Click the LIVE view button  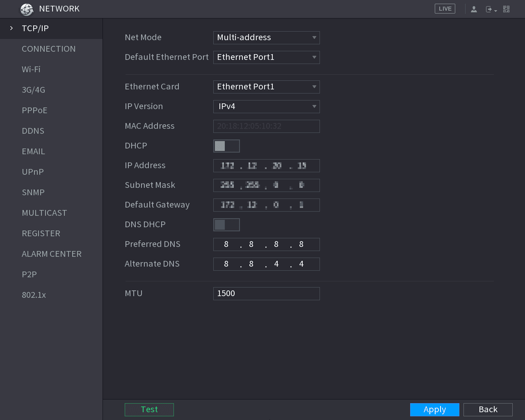[445, 9]
